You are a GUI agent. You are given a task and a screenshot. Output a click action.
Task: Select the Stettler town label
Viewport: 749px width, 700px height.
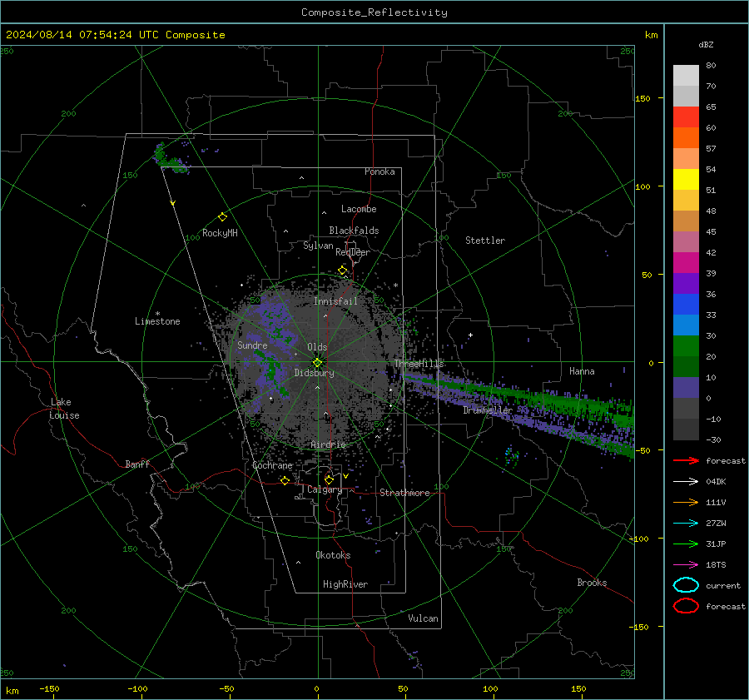[485, 241]
